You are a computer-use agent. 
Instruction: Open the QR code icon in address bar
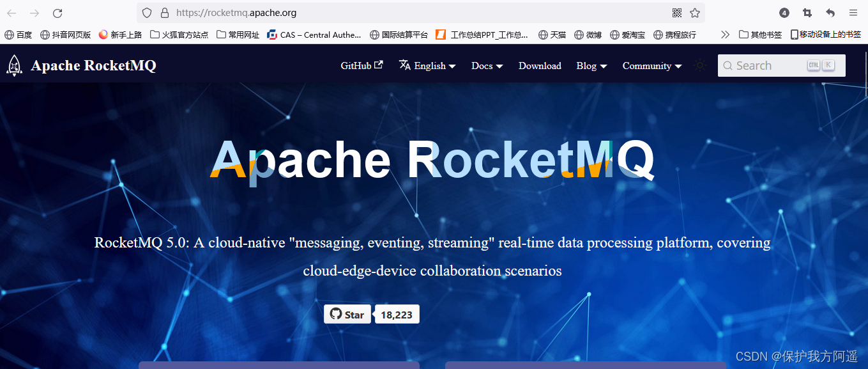677,13
